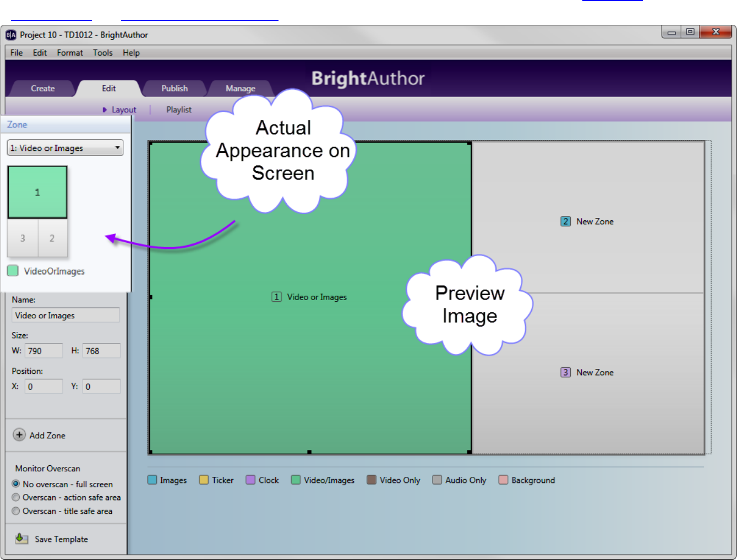Open the Tools menu
This screenshot has width=737, height=560.
[102, 53]
